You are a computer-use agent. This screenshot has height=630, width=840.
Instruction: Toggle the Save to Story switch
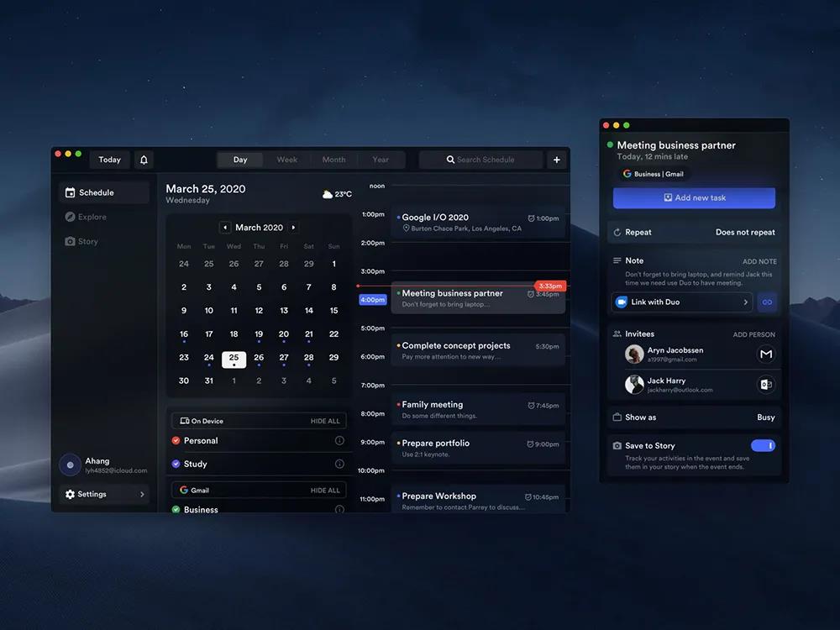point(763,446)
